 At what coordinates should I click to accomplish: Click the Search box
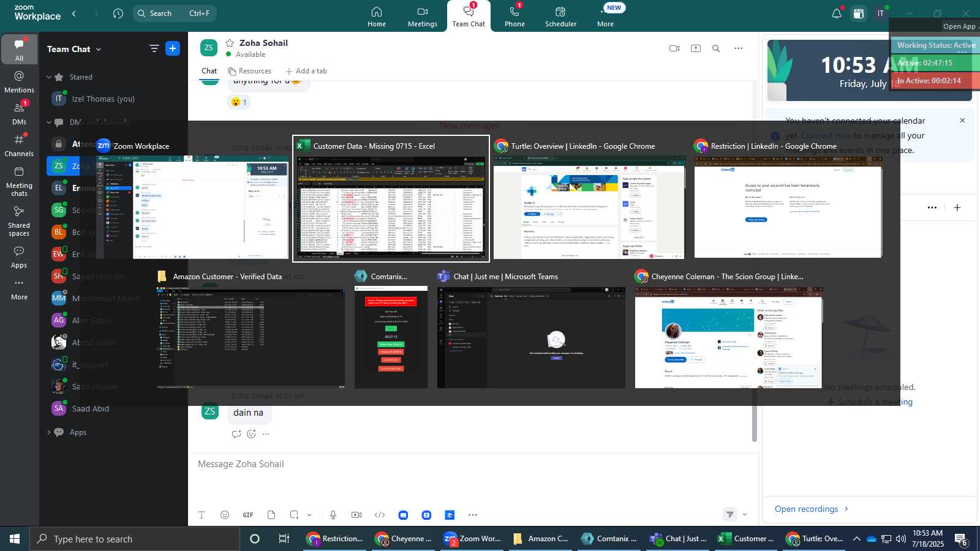pos(175,13)
